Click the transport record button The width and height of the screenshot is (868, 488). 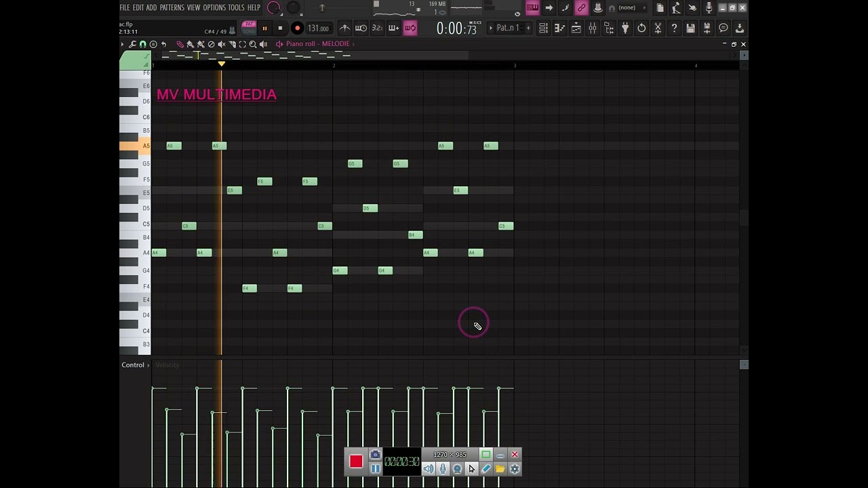[297, 28]
